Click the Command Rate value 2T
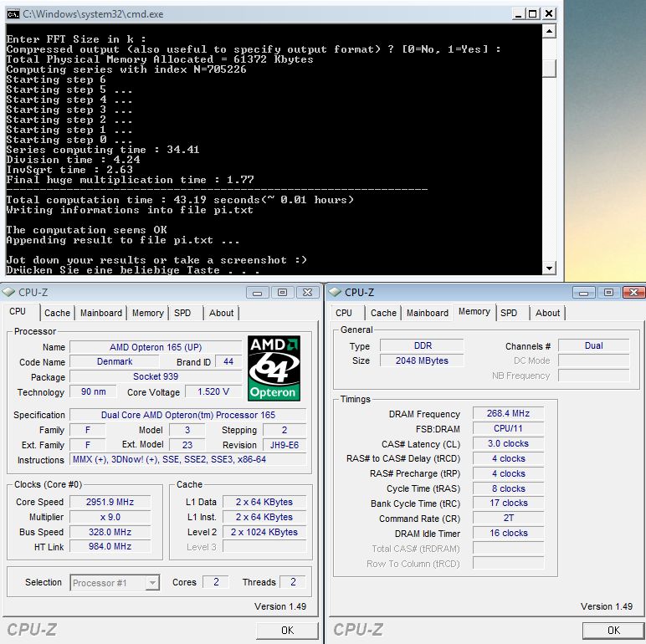 click(x=508, y=518)
